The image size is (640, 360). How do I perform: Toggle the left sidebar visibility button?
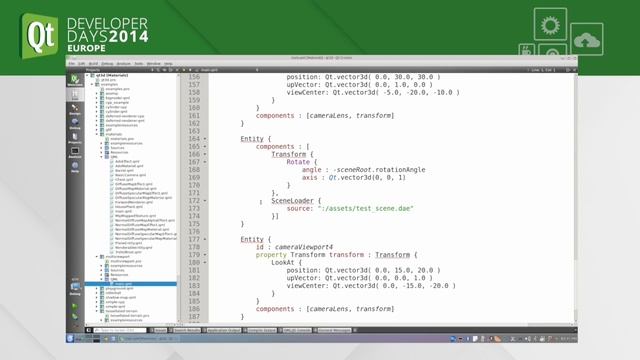coord(89,330)
